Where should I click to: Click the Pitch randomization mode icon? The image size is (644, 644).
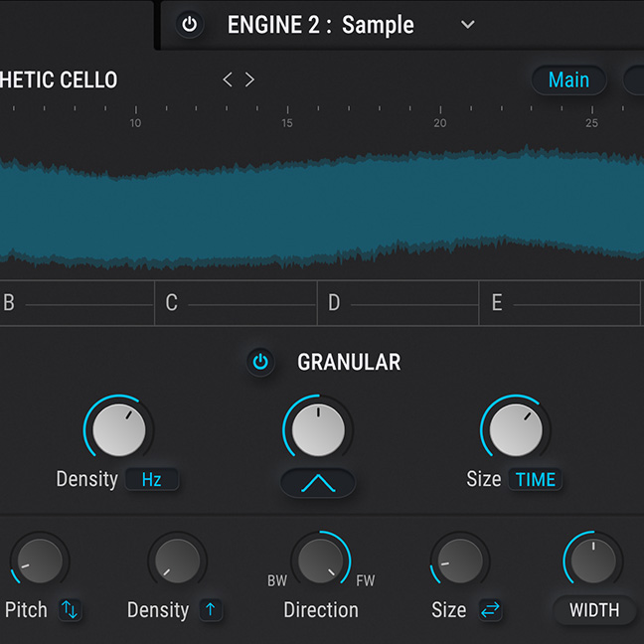click(x=70, y=610)
